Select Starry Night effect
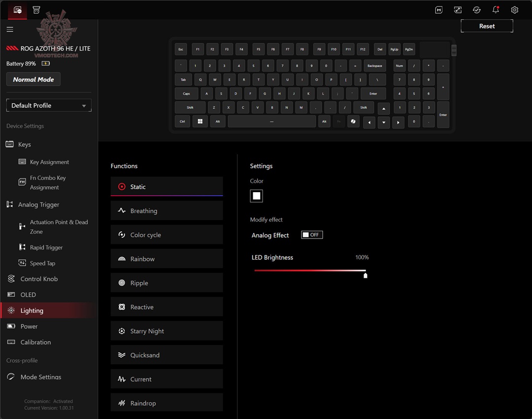Image resolution: width=532 pixels, height=419 pixels. click(166, 331)
